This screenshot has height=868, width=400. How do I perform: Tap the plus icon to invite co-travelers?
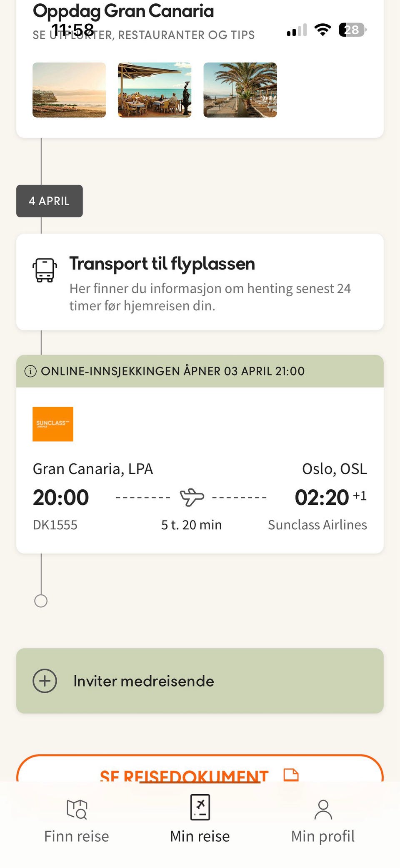[45, 681]
